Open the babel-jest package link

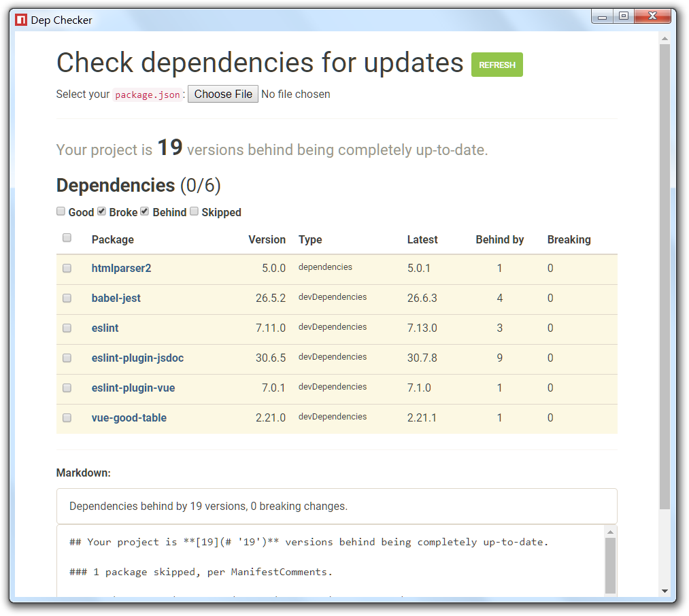tap(116, 298)
